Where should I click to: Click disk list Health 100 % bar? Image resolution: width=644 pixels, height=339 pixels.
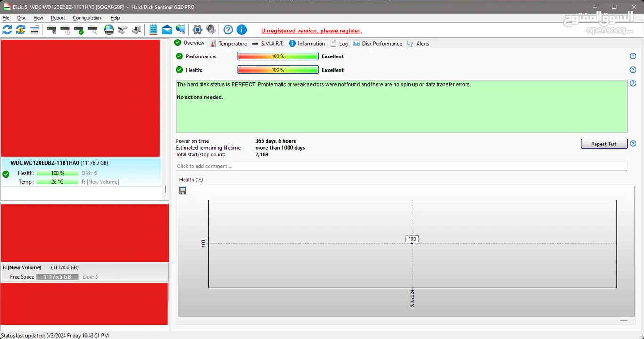[57, 173]
